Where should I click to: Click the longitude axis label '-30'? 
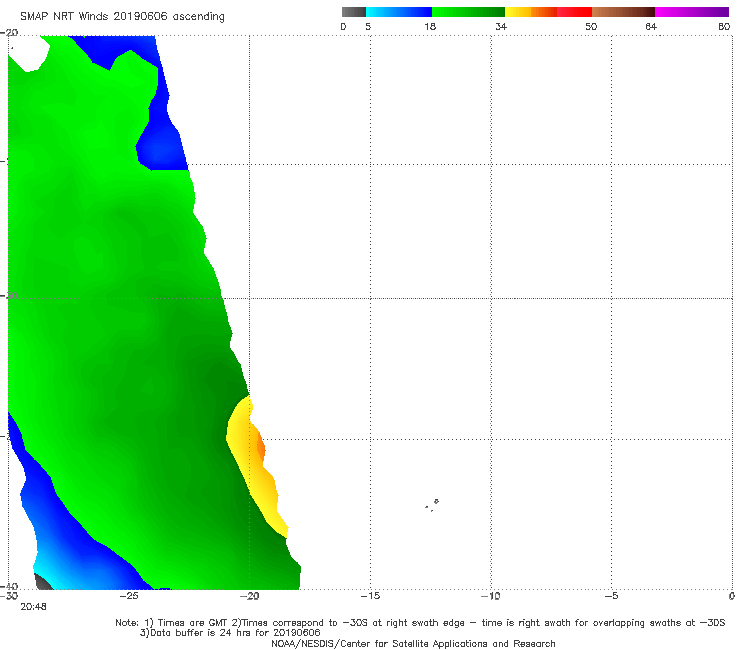[x=9, y=596]
